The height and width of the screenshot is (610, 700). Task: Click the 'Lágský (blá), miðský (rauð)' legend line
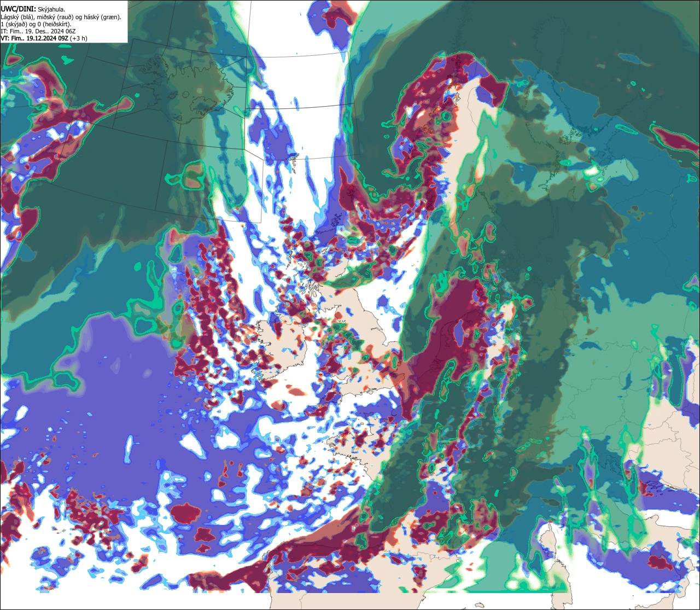[x=61, y=17]
